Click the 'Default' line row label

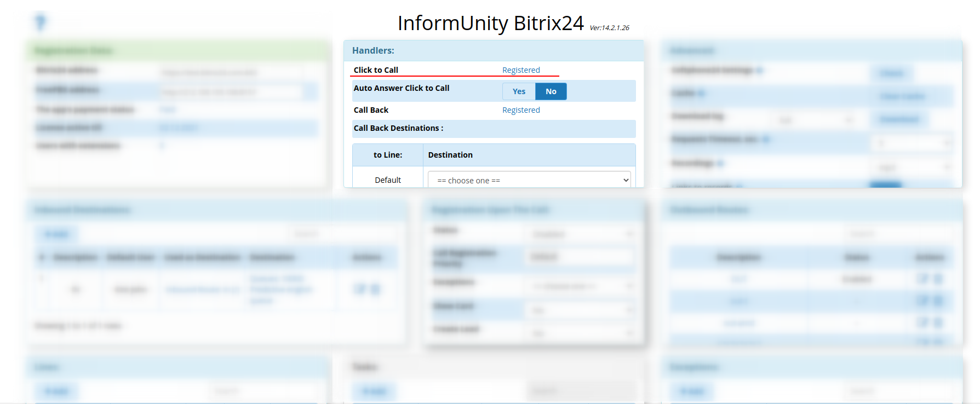(388, 180)
